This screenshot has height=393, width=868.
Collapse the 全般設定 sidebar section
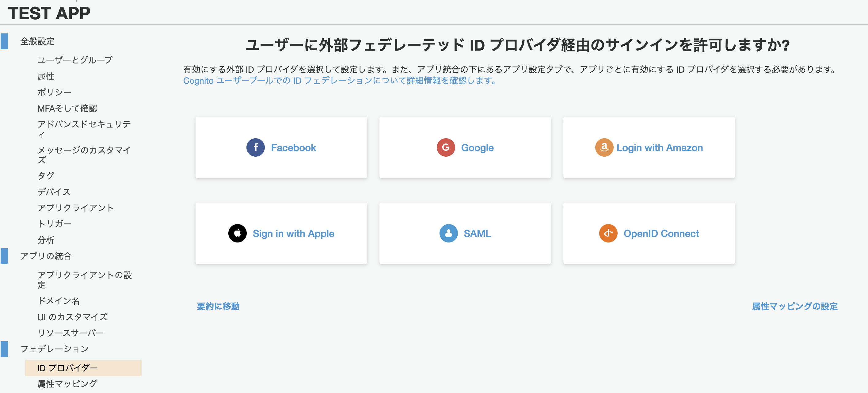coord(37,41)
